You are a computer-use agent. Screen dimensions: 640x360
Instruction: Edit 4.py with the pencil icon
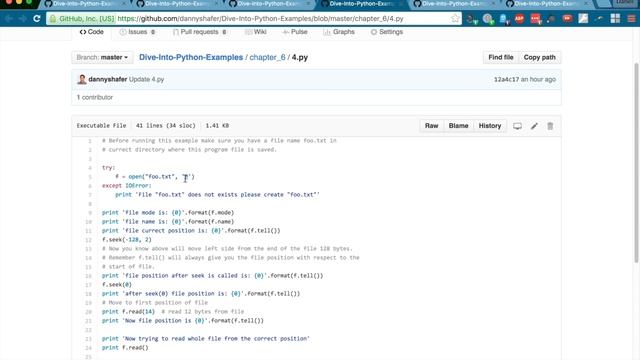point(534,126)
